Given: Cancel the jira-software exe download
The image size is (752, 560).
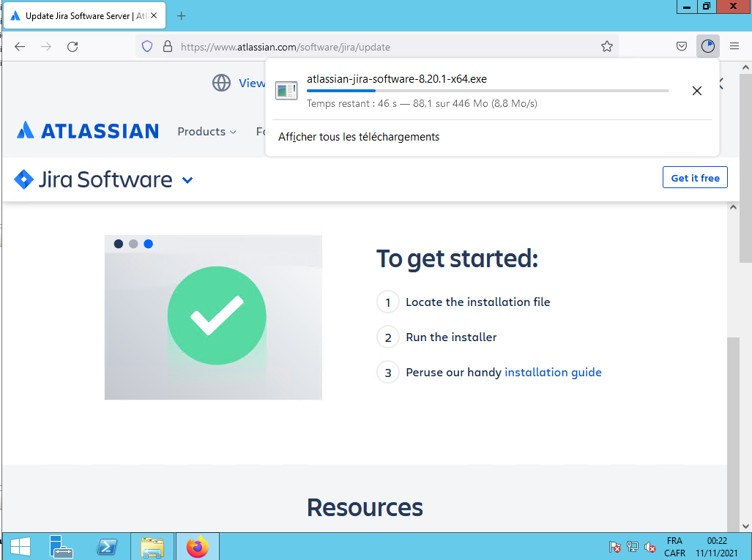Looking at the screenshot, I should (x=697, y=91).
